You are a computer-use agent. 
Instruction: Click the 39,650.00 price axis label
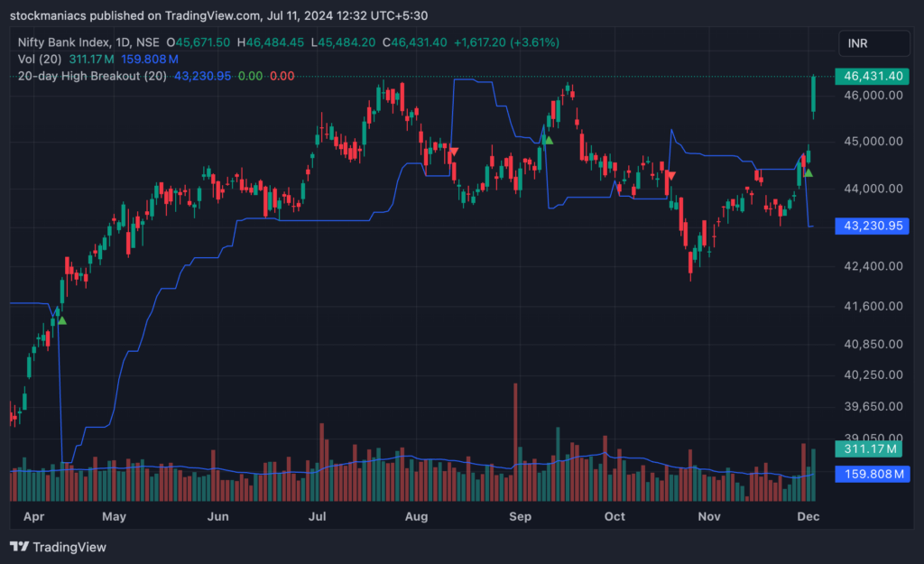873,407
